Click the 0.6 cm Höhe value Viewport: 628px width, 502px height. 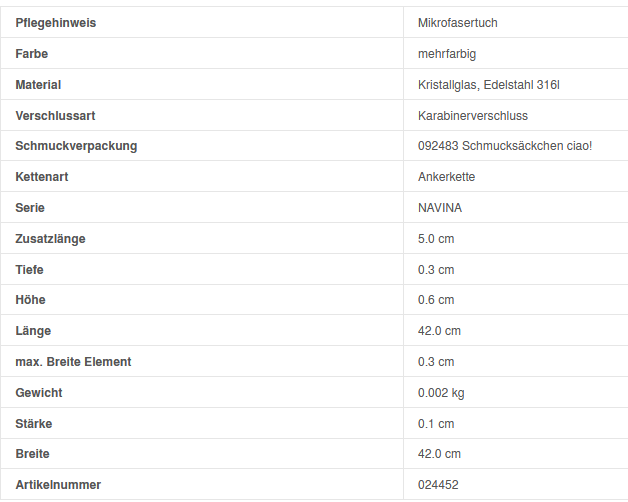(436, 300)
